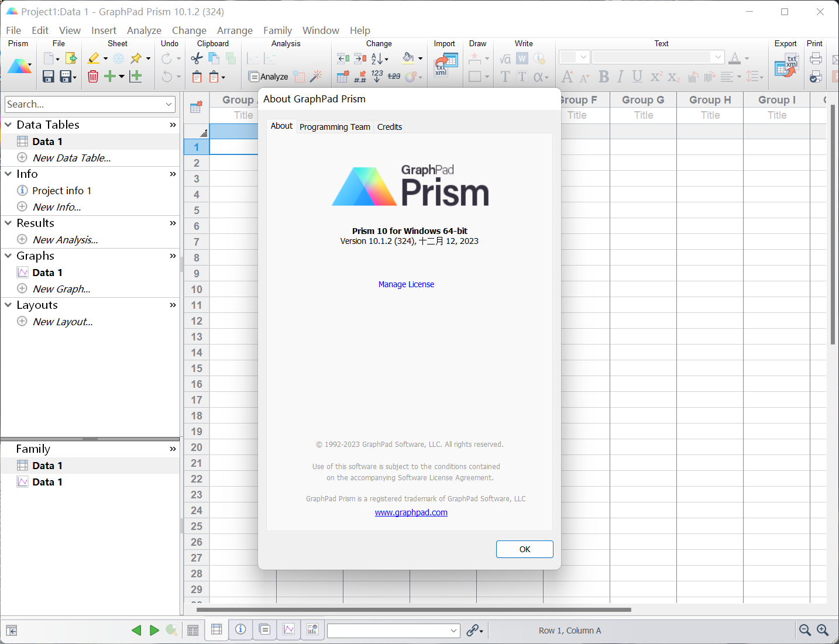839x644 pixels.
Task: Switch to the Credits tab
Action: pyautogui.click(x=390, y=127)
